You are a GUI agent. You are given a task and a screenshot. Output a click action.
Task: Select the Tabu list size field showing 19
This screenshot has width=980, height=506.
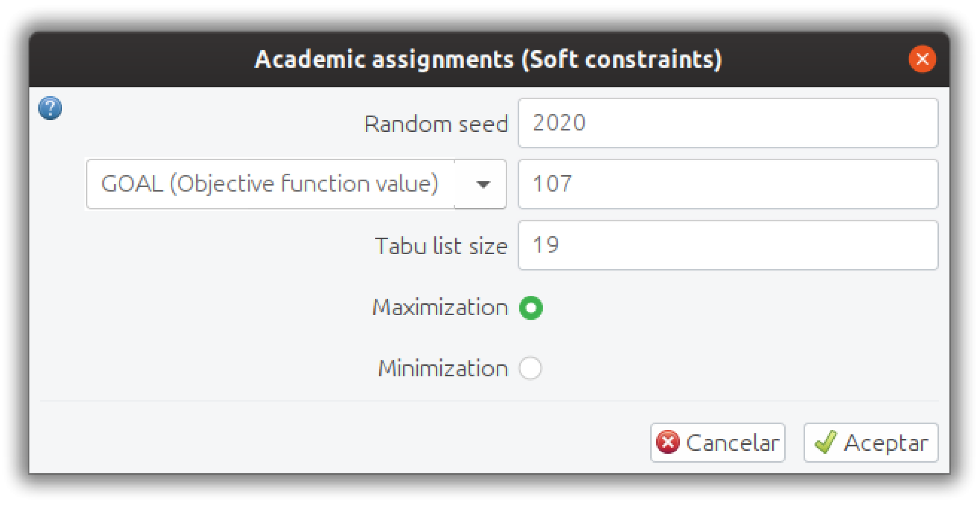click(x=728, y=245)
